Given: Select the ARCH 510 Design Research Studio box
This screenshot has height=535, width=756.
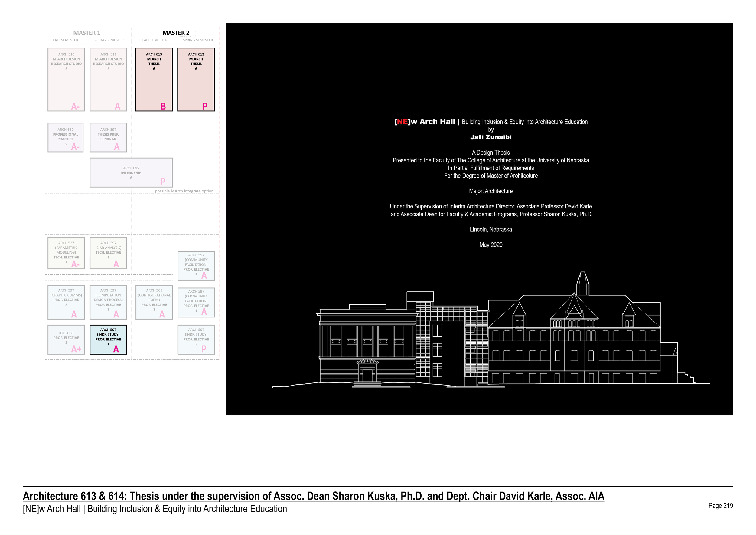Looking at the screenshot, I should (66, 79).
